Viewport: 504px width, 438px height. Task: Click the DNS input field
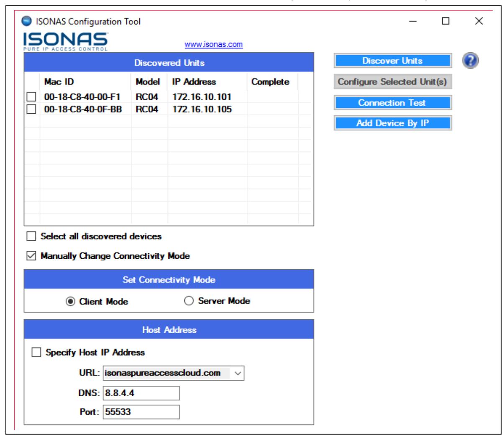pos(141,393)
